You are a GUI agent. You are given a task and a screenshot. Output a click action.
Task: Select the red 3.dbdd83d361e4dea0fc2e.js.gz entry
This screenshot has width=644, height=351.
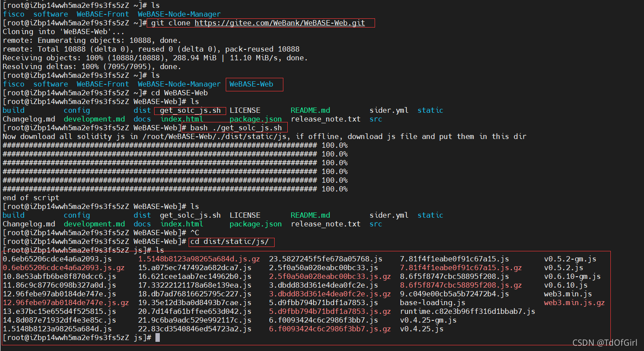click(330, 294)
